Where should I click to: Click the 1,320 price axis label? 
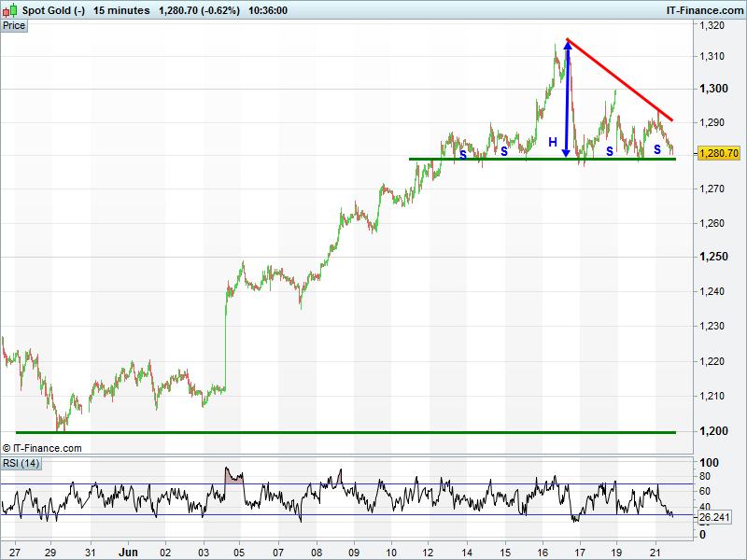coord(712,26)
